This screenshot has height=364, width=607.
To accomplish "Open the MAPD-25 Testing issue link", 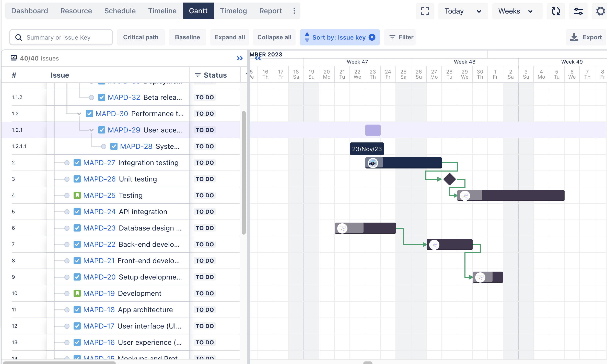I will 99,195.
